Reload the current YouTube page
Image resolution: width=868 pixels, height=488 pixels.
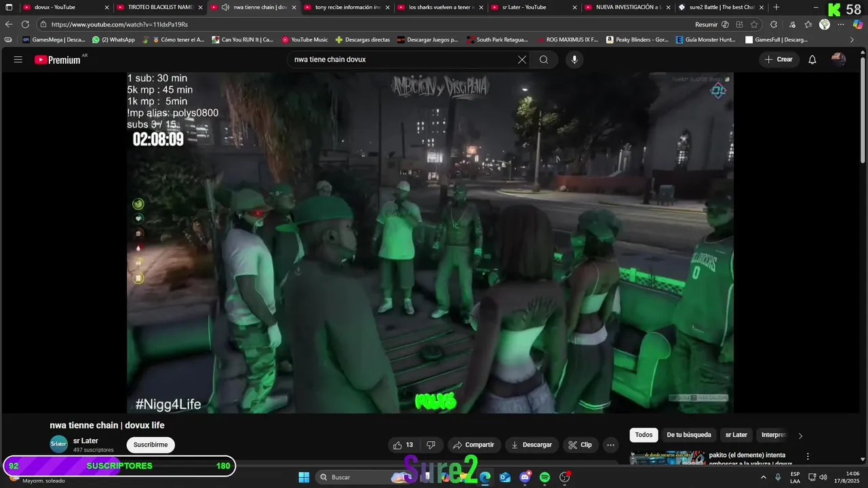tap(25, 24)
